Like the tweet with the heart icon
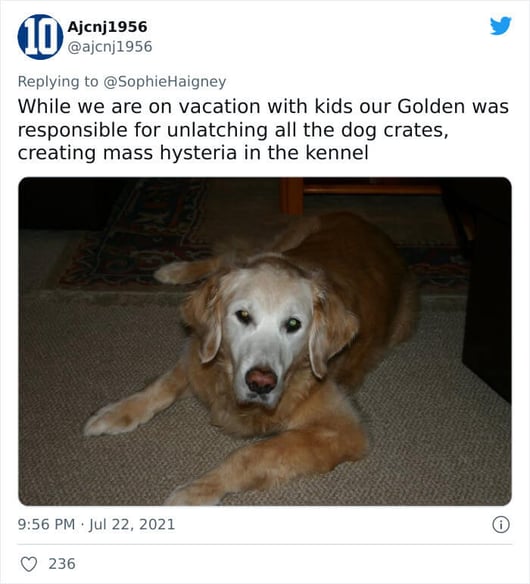Image resolution: width=530 pixels, height=584 pixels. (x=29, y=564)
